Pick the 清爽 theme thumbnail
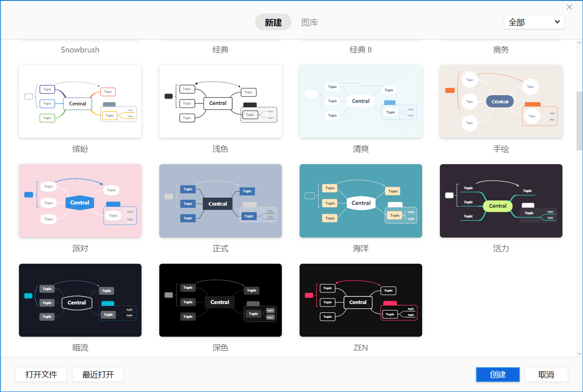Image resolution: width=583 pixels, height=392 pixels. (360, 102)
